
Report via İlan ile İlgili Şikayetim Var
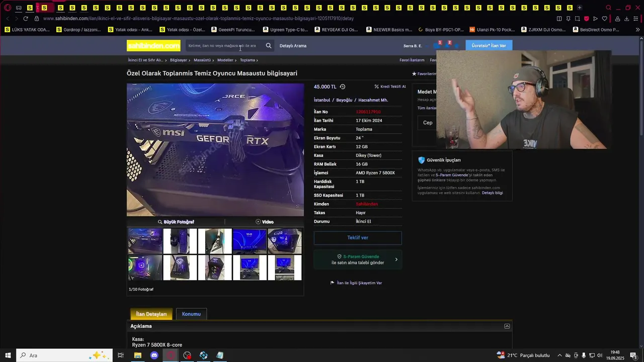[x=356, y=283]
